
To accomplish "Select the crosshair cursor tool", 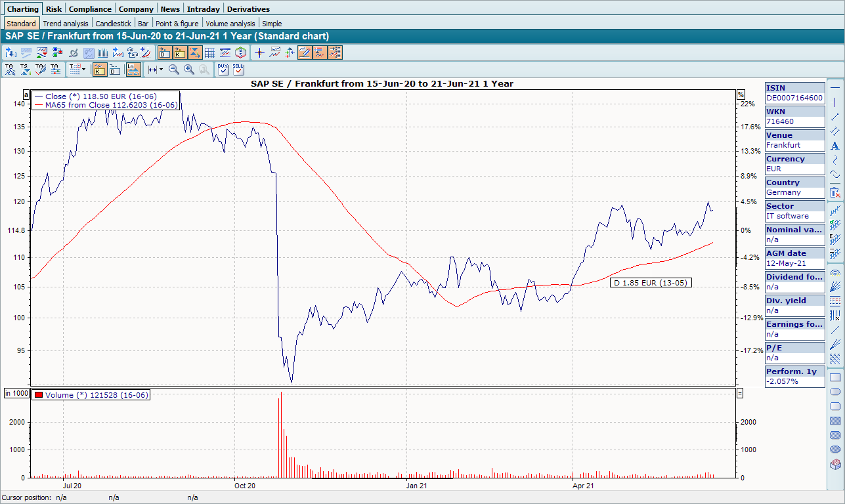I will pos(259,52).
